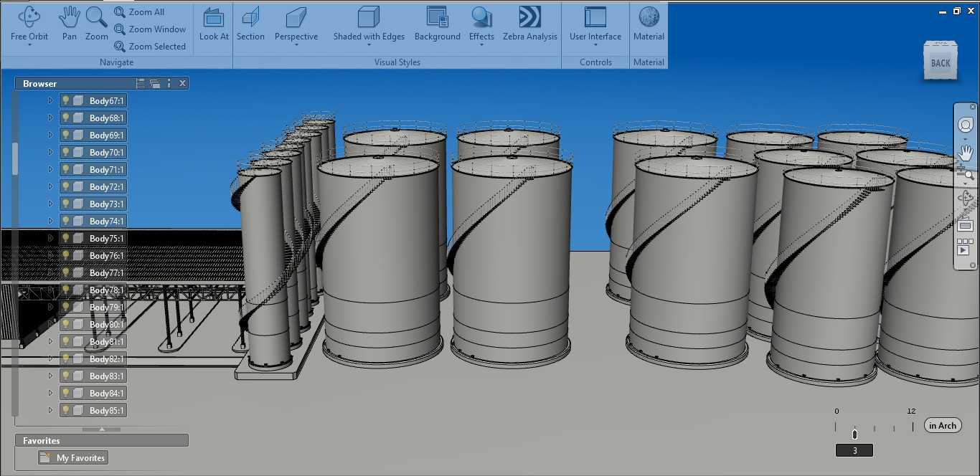980x476 pixels.
Task: Toggle visibility bulb of Body70:1
Action: coord(65,152)
